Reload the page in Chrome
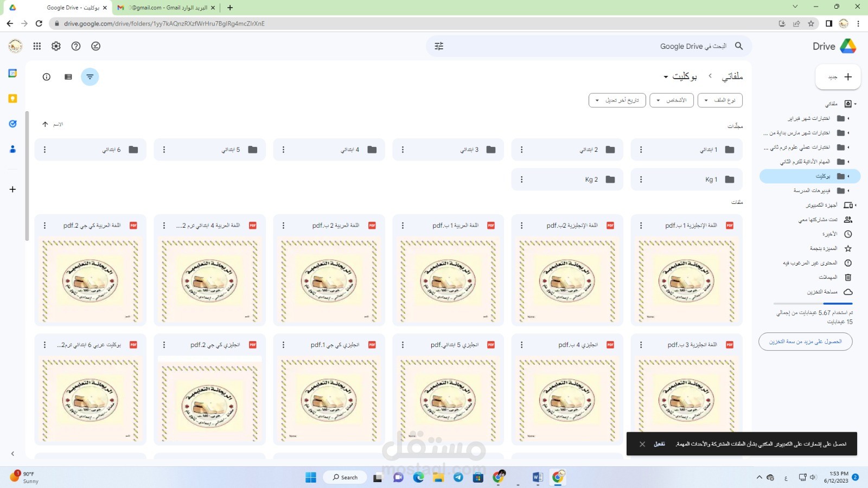The width and height of the screenshot is (868, 488). point(39,23)
